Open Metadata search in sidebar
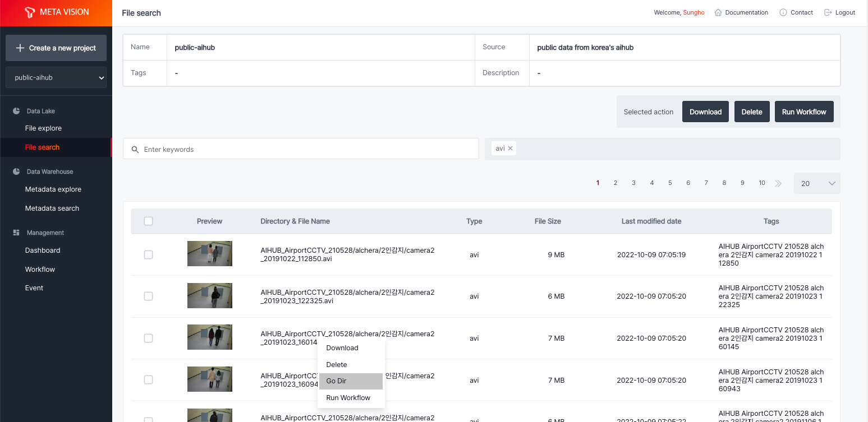This screenshot has height=422, width=868. pos(52,208)
